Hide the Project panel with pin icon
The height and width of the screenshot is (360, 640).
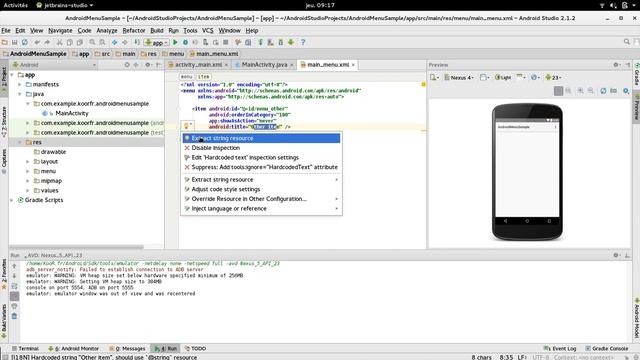158,64
